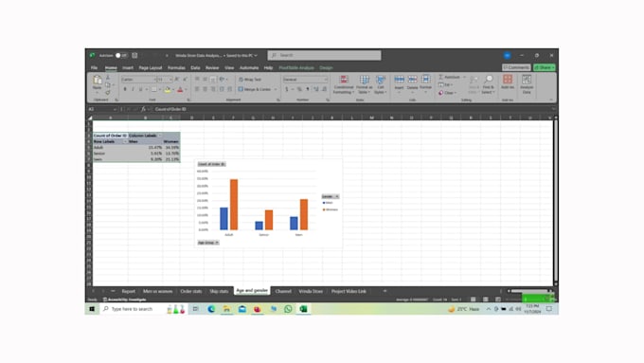The width and height of the screenshot is (644, 363).
Task: Open the Fill dropdown
Action: click(446, 84)
